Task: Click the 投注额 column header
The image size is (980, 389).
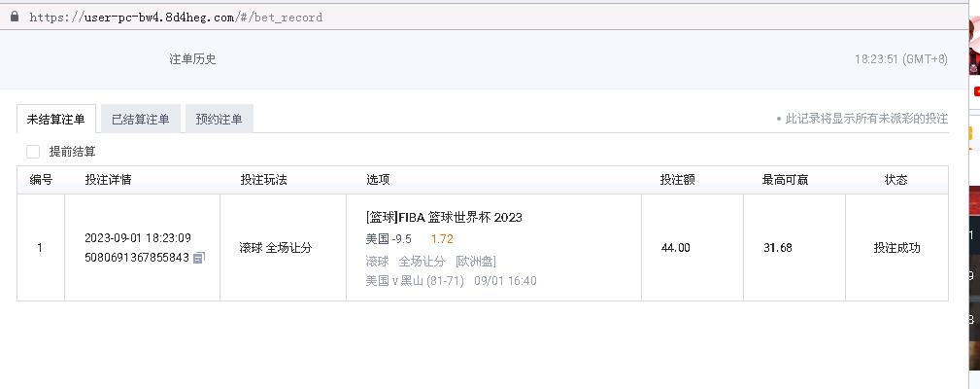Action: (x=677, y=180)
